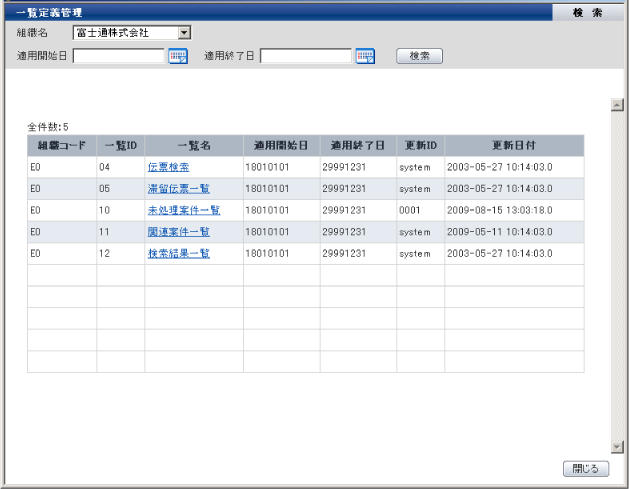Open the 滞留伝票一覧 link
This screenshot has width=629, height=489.
[x=179, y=189]
